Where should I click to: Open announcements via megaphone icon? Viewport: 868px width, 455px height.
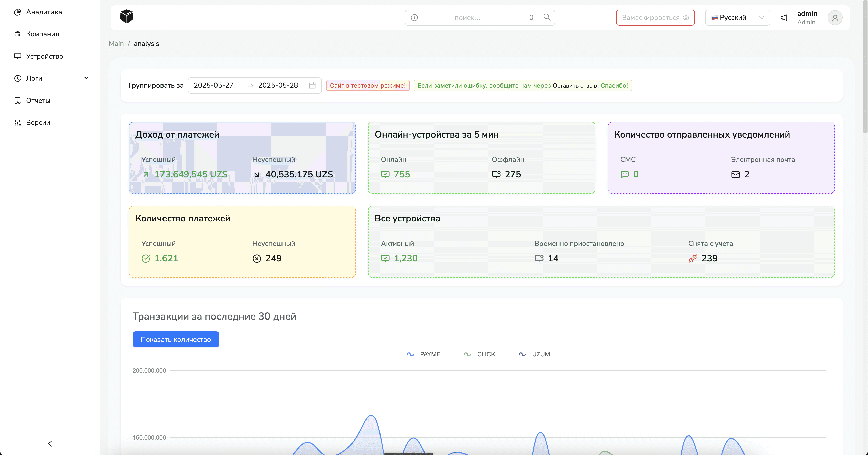pyautogui.click(x=784, y=18)
